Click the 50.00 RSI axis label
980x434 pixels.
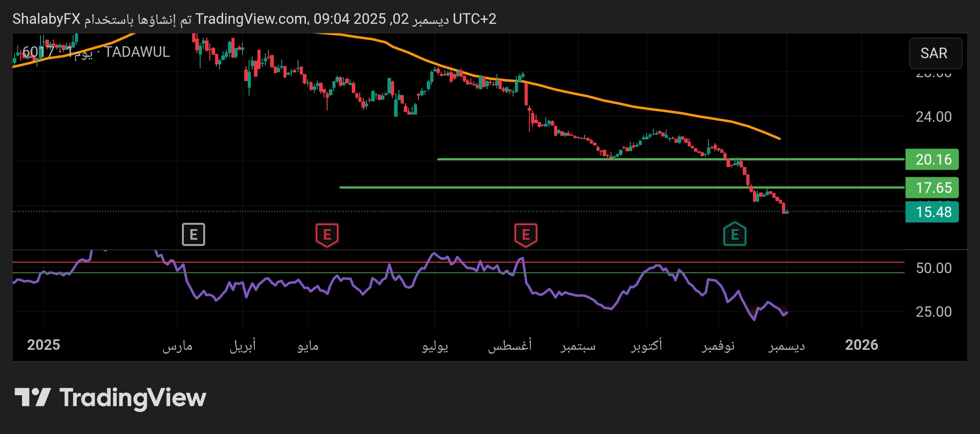[933, 268]
